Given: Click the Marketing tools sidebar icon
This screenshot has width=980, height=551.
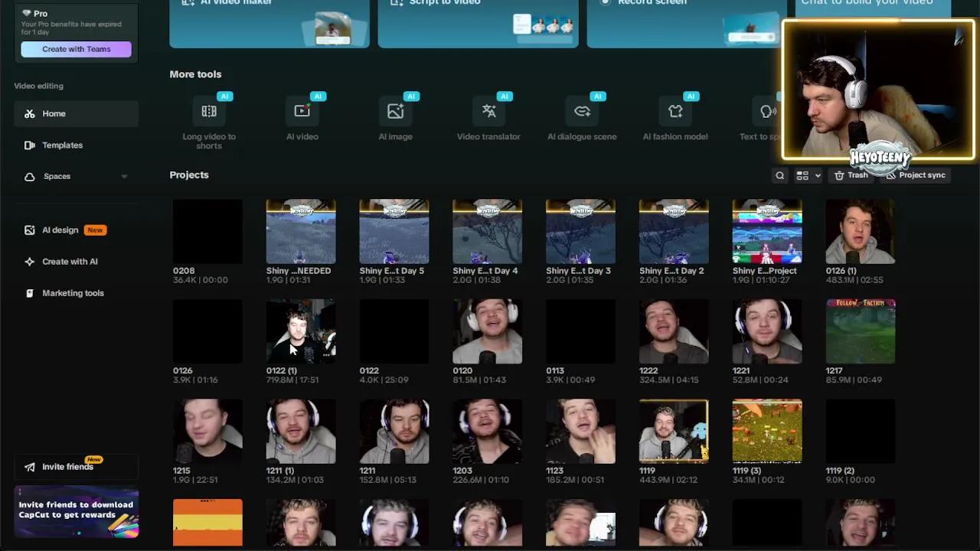Looking at the screenshot, I should 29,292.
